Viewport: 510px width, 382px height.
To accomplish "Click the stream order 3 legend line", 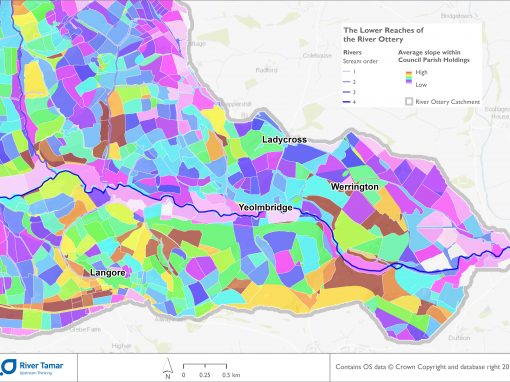I will click(347, 92).
